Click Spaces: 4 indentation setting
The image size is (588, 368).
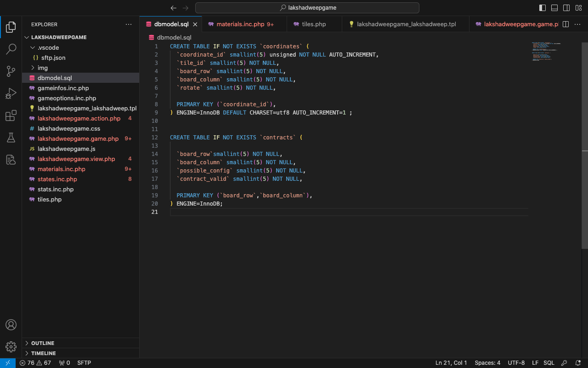click(487, 363)
